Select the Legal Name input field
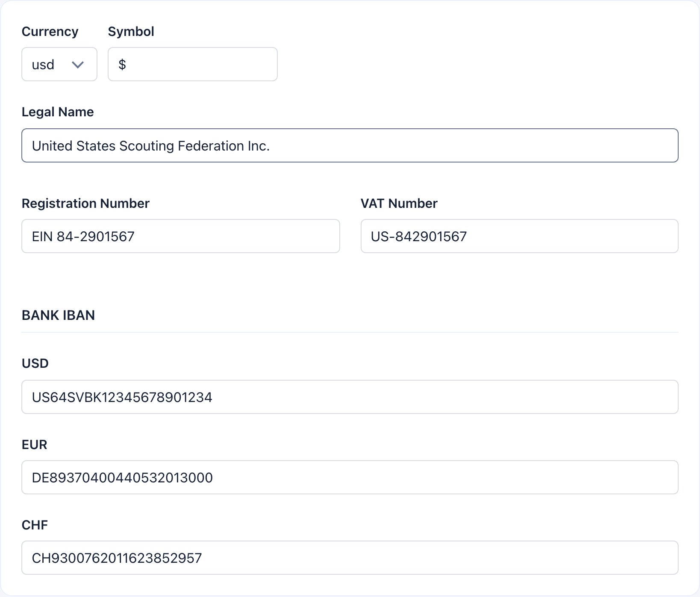Viewport: 700px width, 597px height. click(x=350, y=145)
